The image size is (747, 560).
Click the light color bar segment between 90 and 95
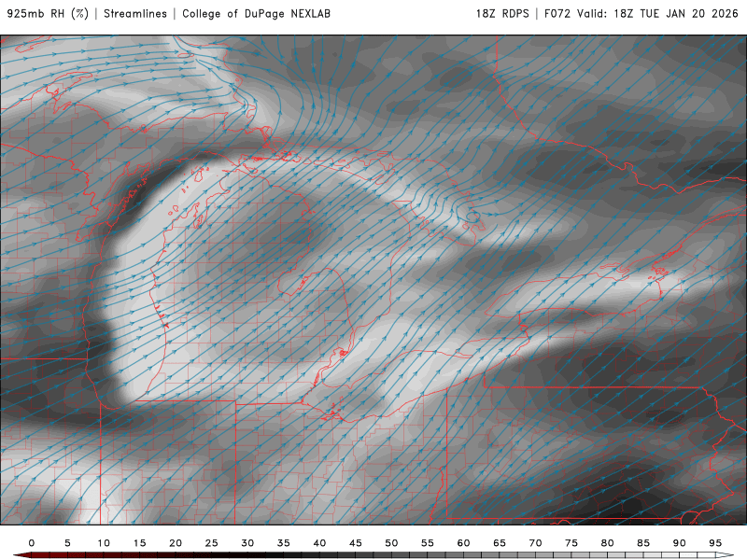point(698,555)
